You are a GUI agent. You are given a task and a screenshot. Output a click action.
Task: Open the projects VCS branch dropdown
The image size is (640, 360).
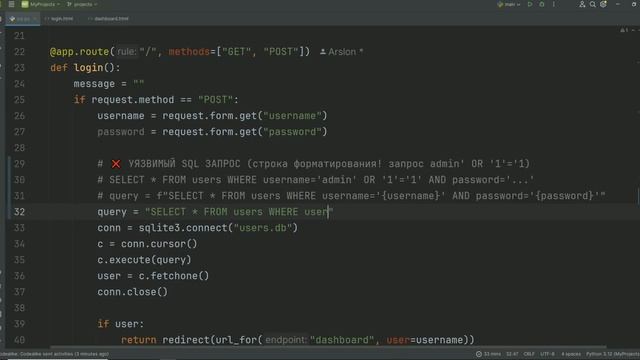82,4
